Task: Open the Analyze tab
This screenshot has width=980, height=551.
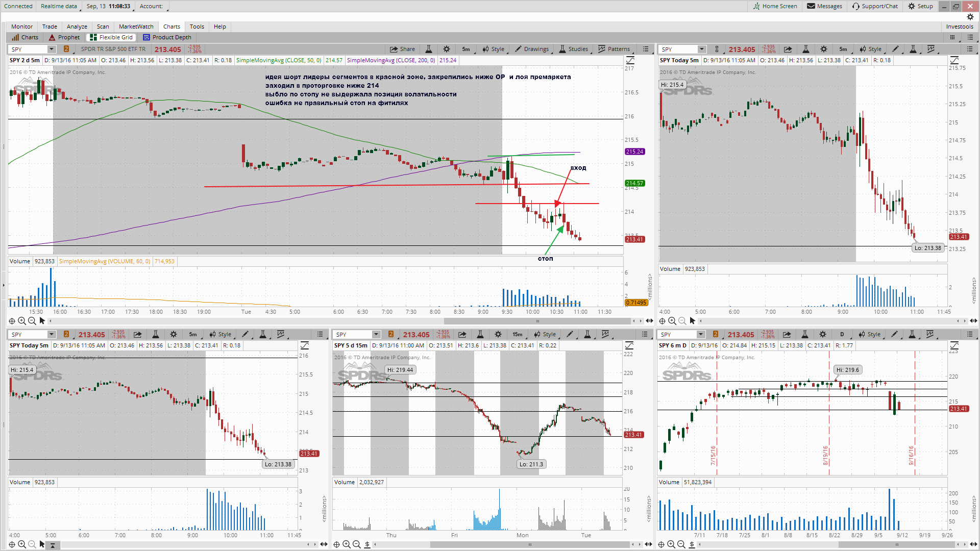Action: coord(77,27)
